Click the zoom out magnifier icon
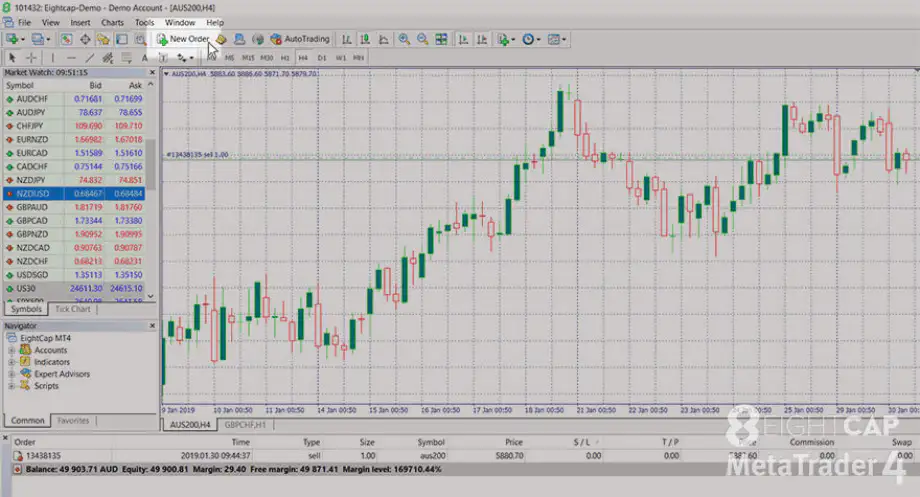Screen dimensions: 920x497 pos(422,39)
